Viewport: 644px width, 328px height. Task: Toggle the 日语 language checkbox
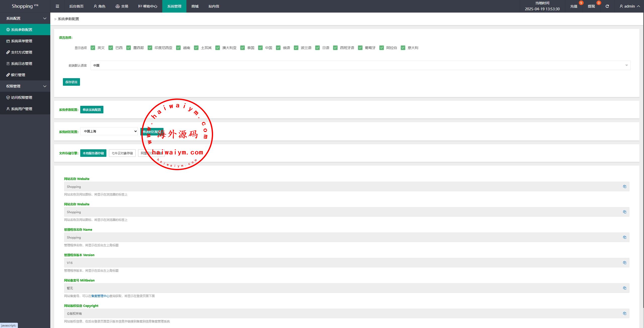pos(317,48)
